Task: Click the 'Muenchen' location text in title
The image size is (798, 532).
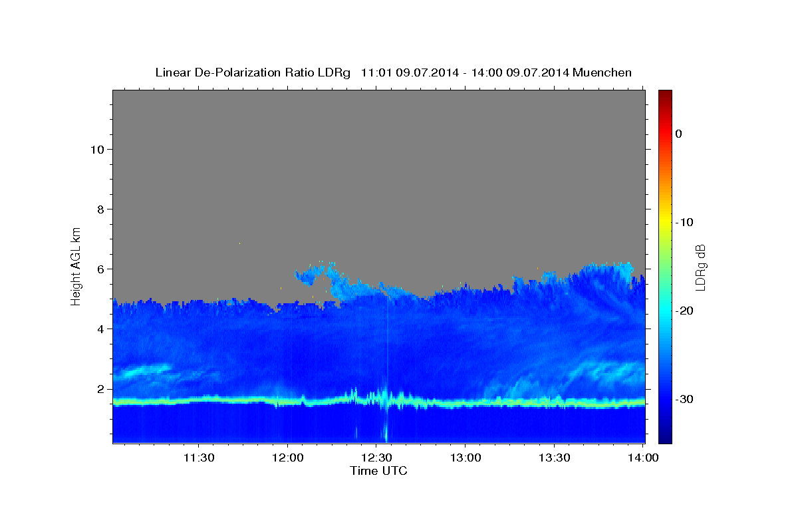Action: coord(603,72)
